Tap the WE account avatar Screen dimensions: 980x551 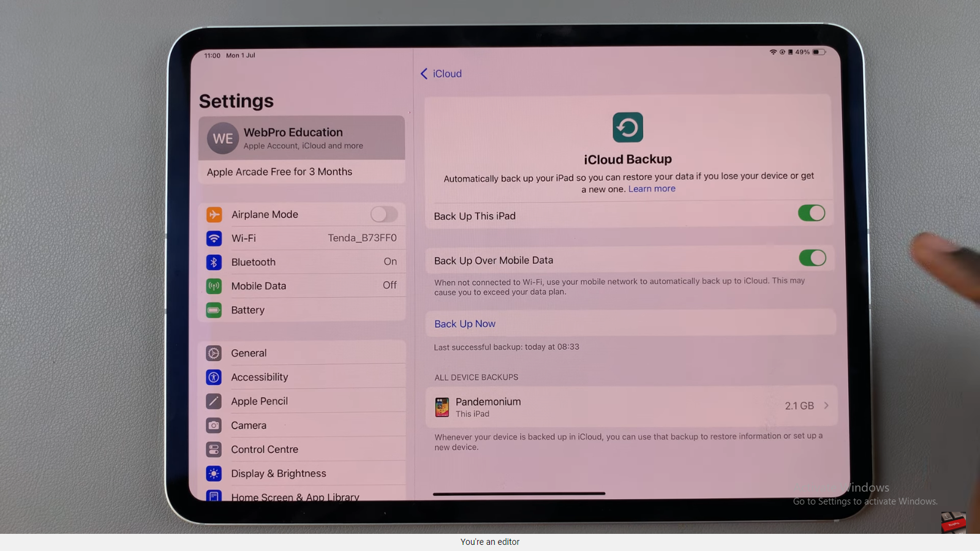point(222,138)
